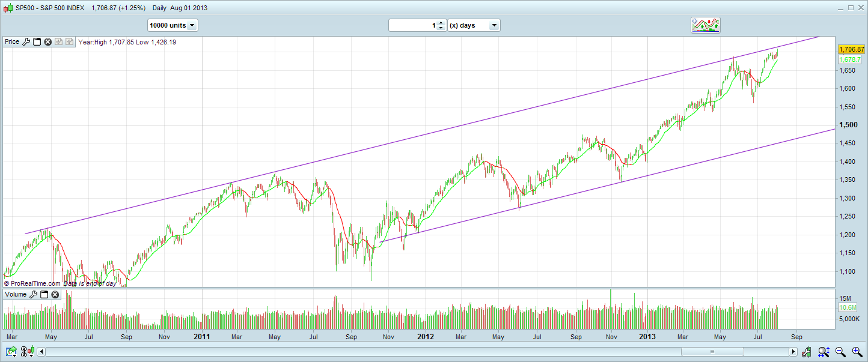The image size is (868, 362).
Task: Click the Volume panel label
Action: tap(16, 295)
